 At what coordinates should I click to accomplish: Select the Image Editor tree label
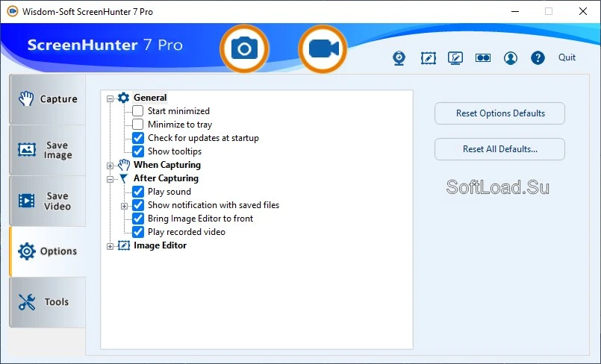click(160, 245)
